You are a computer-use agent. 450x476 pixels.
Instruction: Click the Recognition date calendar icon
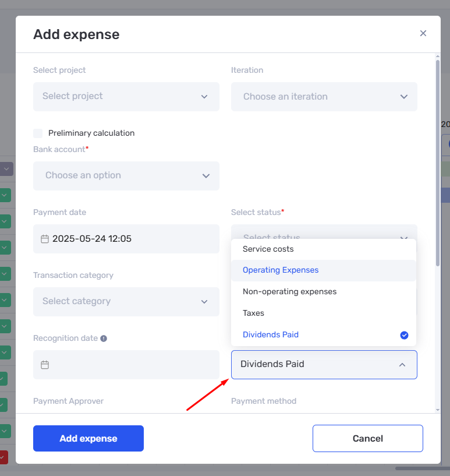click(x=45, y=365)
